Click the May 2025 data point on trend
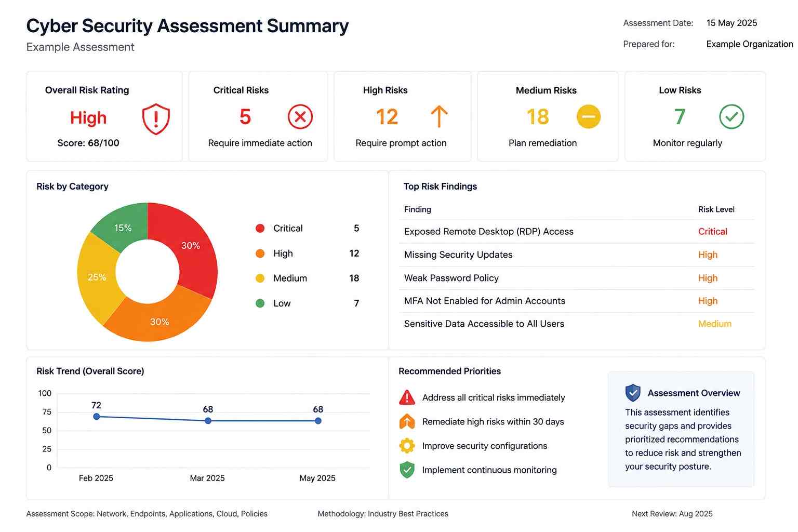 pyautogui.click(x=318, y=421)
